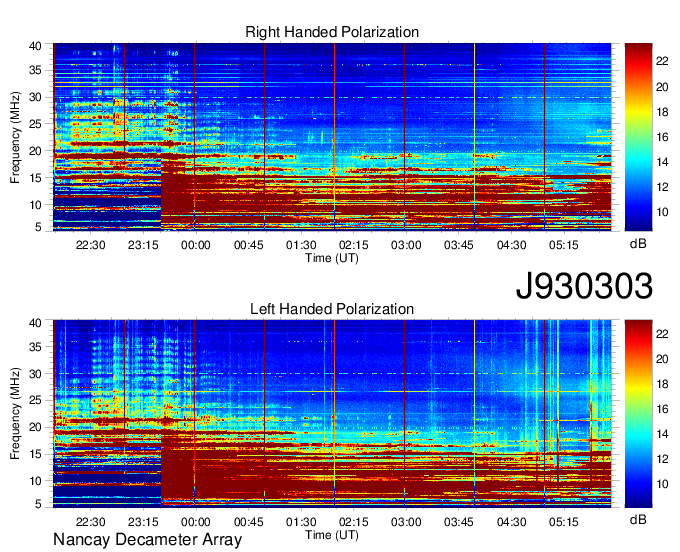Click the 00:45 time tick on the Left Handed plot
Viewport: 680px width, 552px height.
point(248,522)
